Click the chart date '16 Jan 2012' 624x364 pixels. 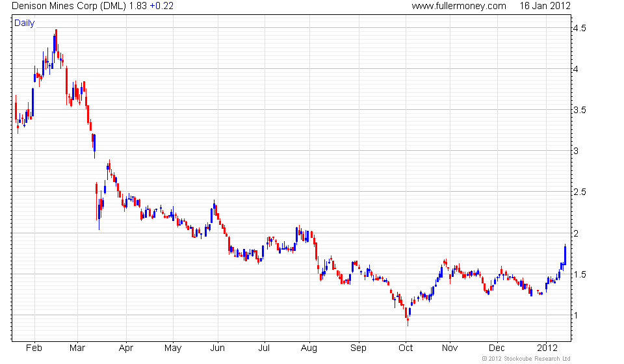(545, 6)
